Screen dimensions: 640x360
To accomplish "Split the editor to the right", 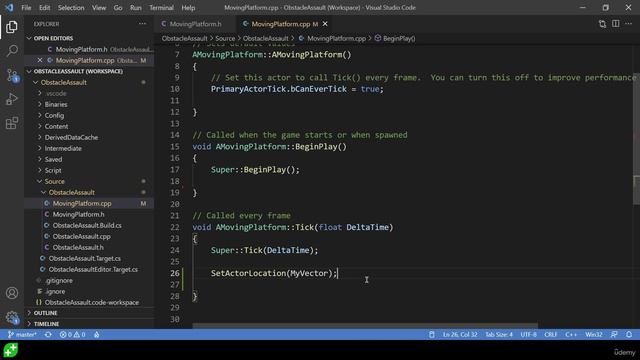I will coord(616,24).
